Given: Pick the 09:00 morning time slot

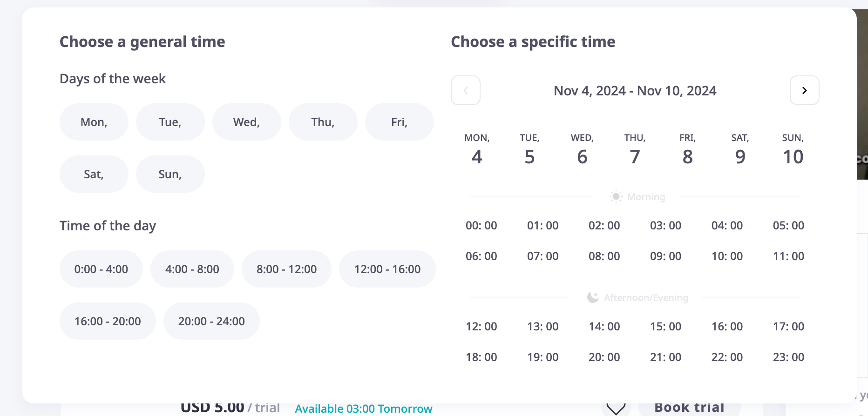Looking at the screenshot, I should (665, 256).
